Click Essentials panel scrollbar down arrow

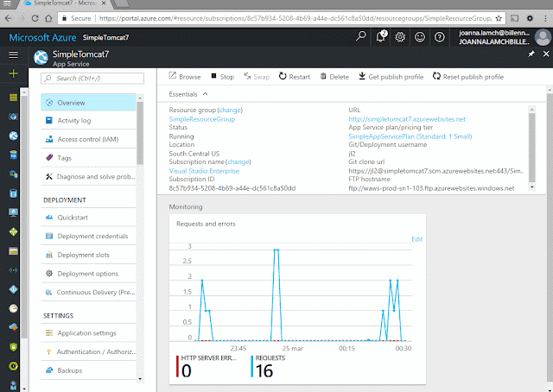(532, 187)
